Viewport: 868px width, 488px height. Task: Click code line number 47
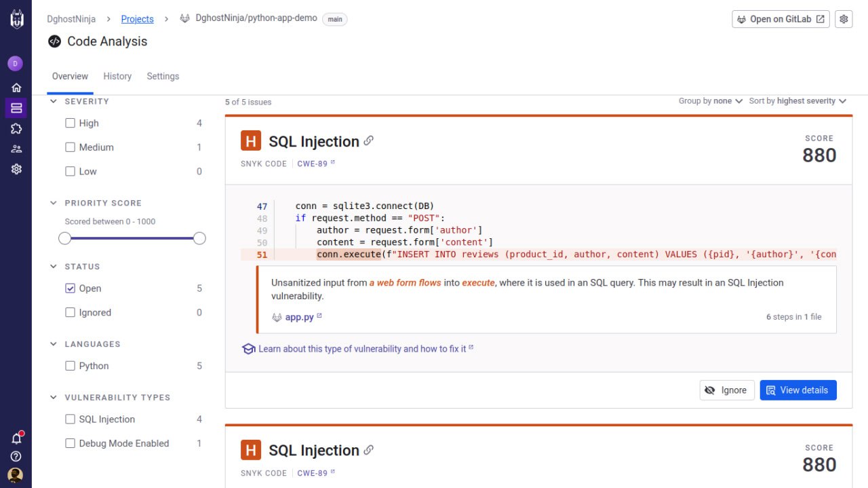(x=262, y=206)
